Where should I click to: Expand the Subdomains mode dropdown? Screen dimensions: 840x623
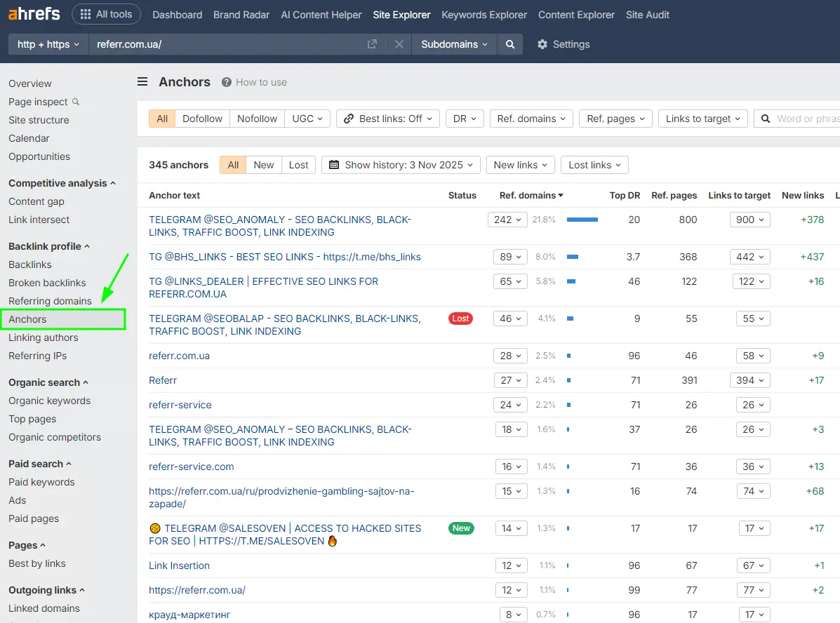[x=453, y=43]
